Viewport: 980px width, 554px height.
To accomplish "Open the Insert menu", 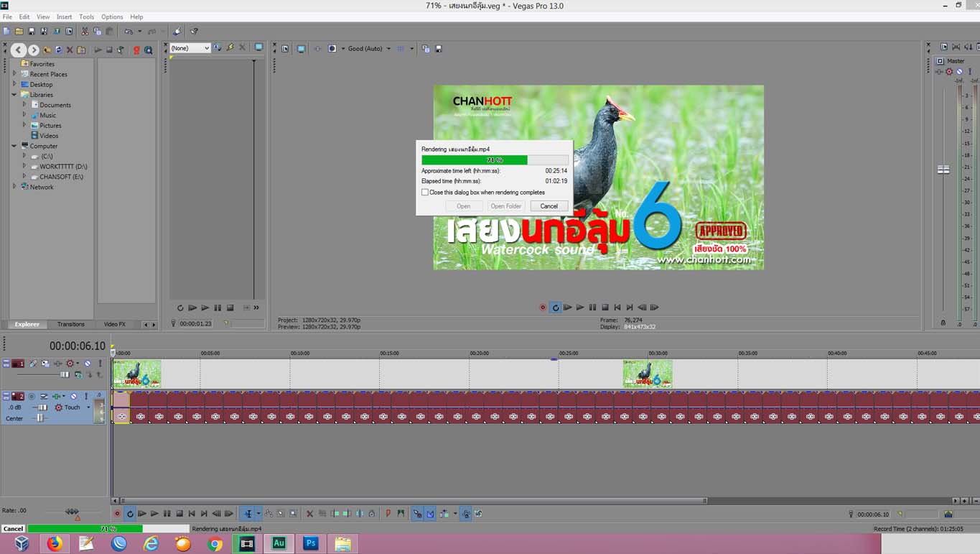I will [65, 17].
